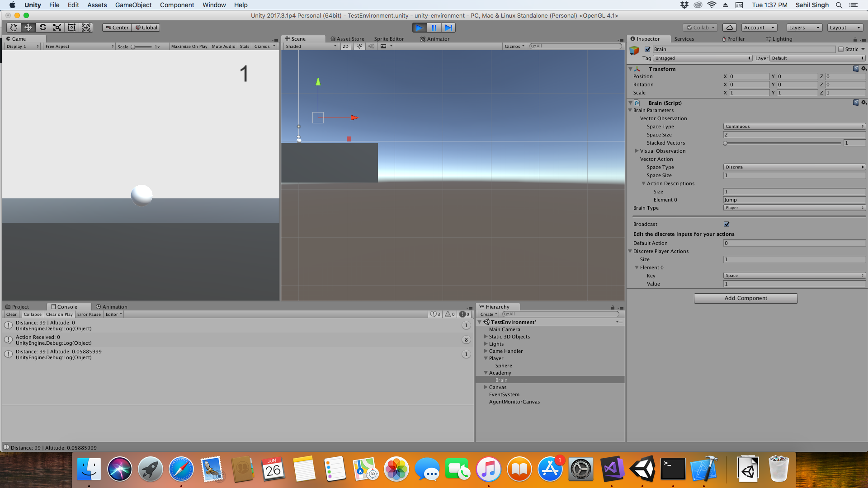Select the Rect transform tool

point(71,28)
